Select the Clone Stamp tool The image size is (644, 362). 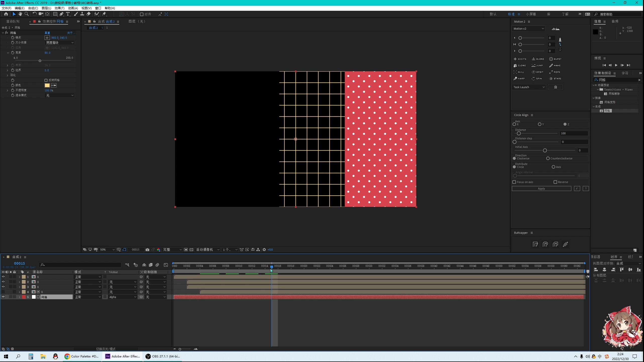click(x=82, y=14)
